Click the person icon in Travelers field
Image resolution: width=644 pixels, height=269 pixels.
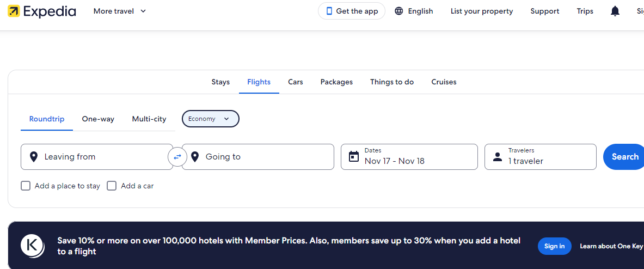(497, 157)
